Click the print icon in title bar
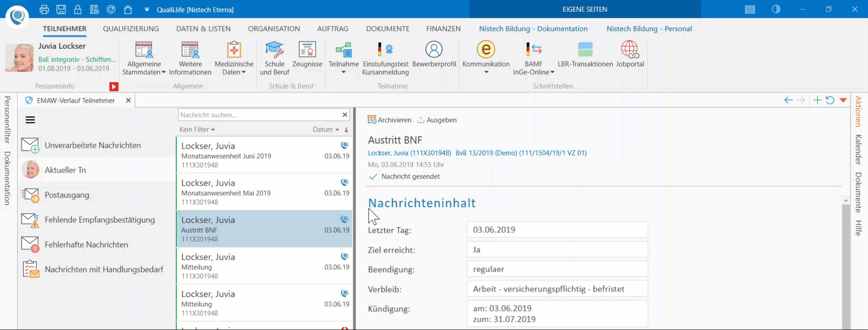The height and width of the screenshot is (330, 868). [x=44, y=9]
